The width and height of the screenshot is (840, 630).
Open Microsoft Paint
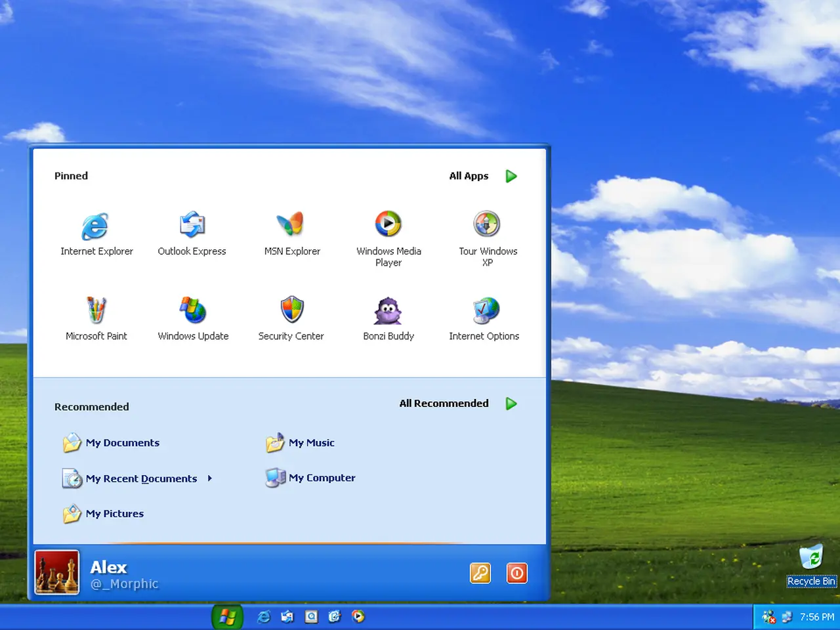click(x=96, y=310)
